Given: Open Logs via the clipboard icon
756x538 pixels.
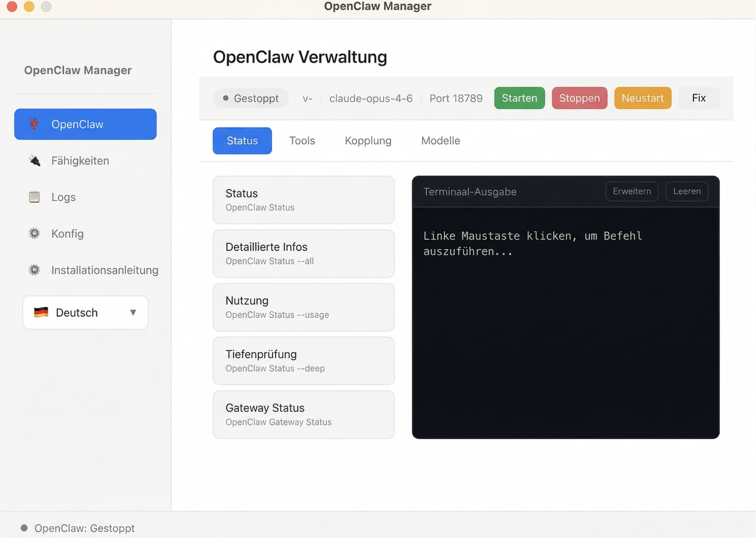Looking at the screenshot, I should [35, 197].
